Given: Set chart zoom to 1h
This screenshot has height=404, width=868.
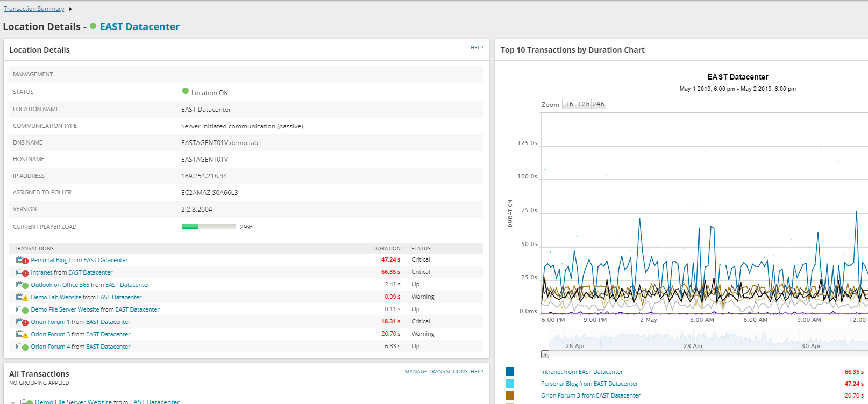Looking at the screenshot, I should [x=569, y=104].
